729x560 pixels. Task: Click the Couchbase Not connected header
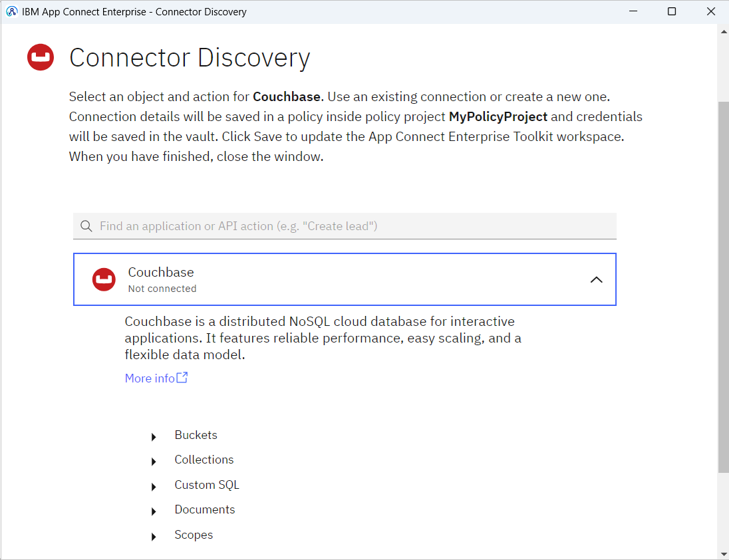pyautogui.click(x=345, y=279)
